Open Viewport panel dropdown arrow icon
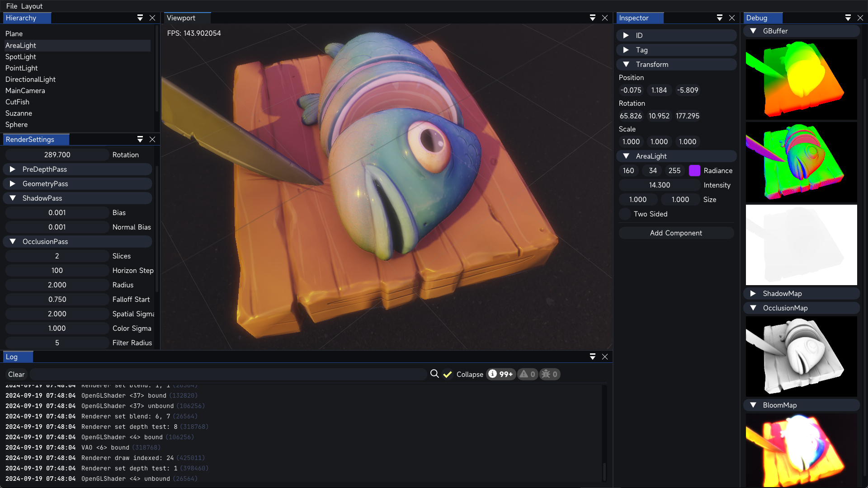The width and height of the screenshot is (868, 488). pos(593,18)
